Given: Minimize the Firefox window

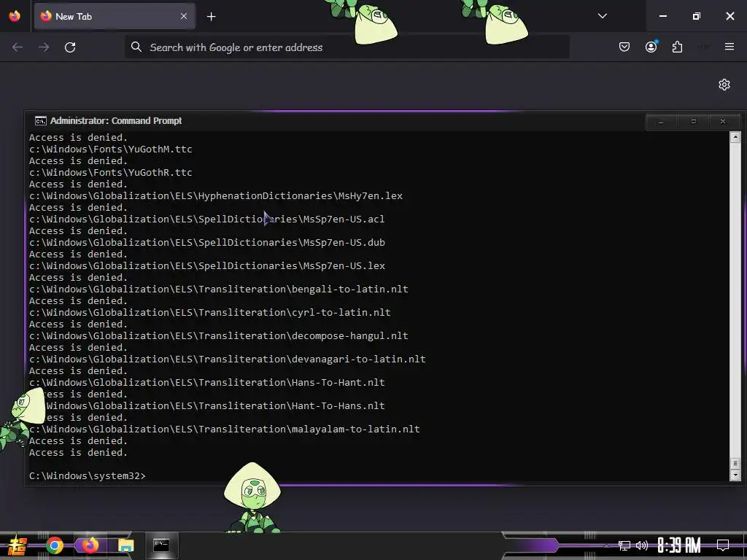Looking at the screenshot, I should [662, 16].
